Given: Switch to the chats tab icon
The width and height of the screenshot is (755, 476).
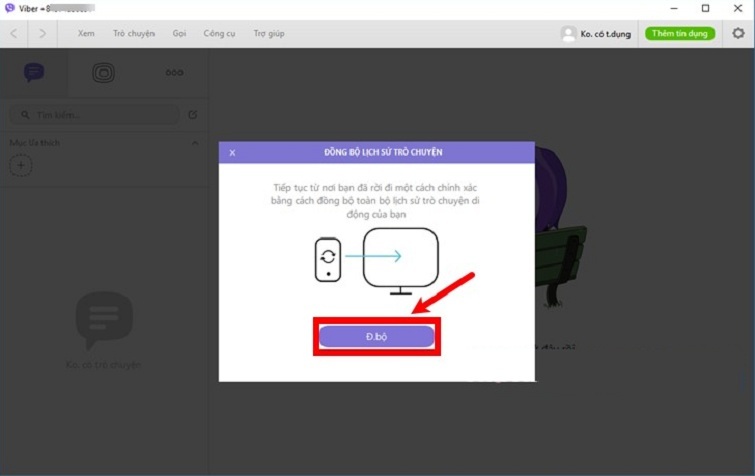Looking at the screenshot, I should click(35, 72).
